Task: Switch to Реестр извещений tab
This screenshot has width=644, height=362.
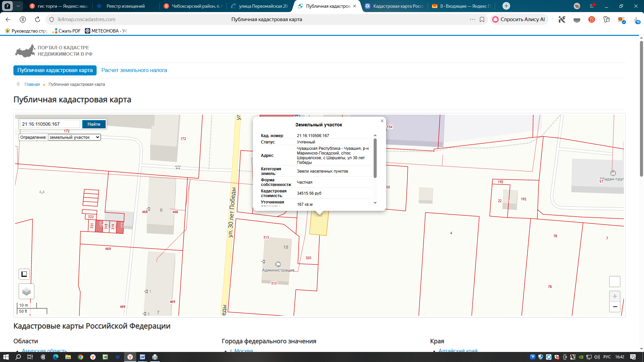Action: [125, 6]
